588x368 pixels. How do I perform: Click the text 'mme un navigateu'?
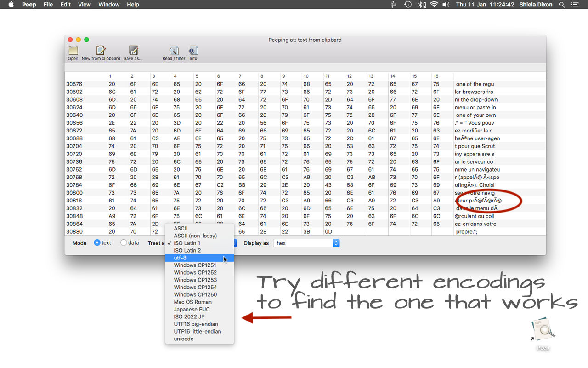[477, 170]
